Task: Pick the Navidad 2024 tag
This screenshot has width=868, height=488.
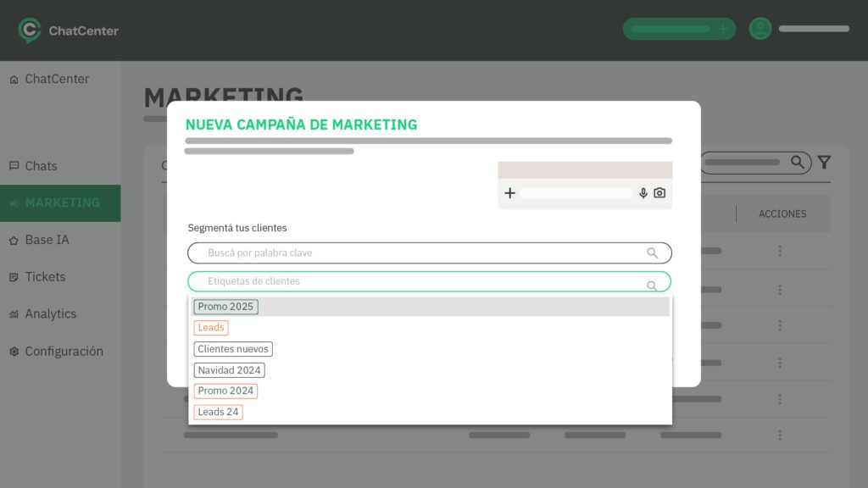Action: (x=229, y=370)
